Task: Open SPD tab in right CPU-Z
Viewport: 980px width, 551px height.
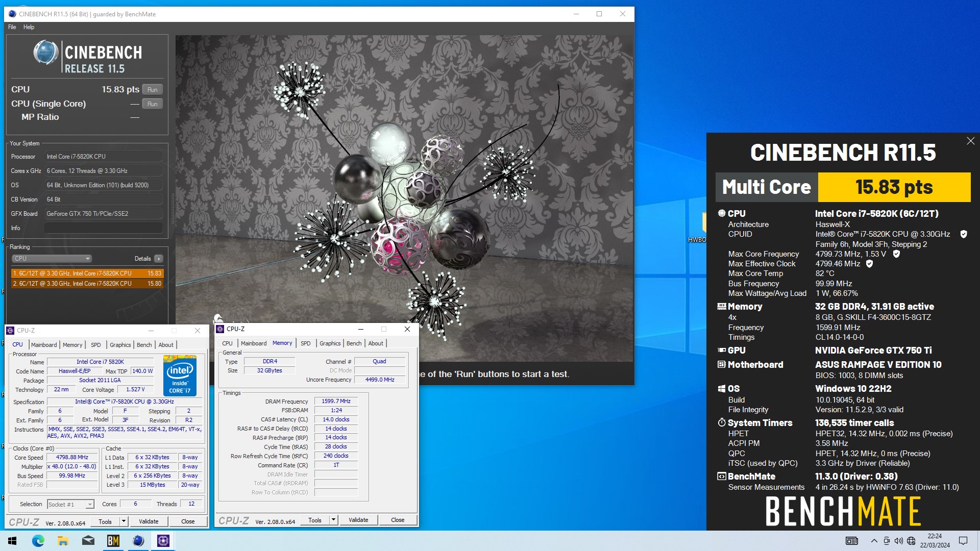Action: coord(306,343)
